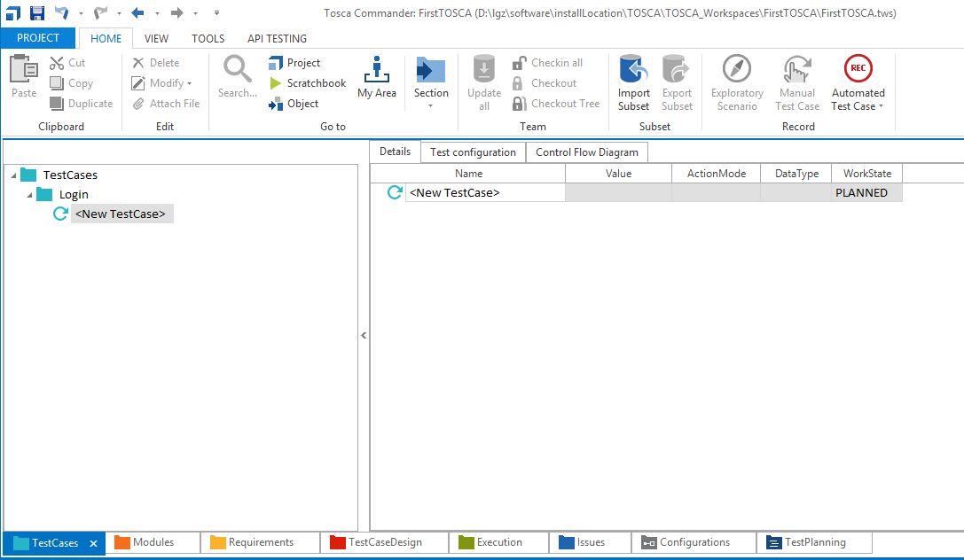Open Search with magnifier icon
Viewport: 964px width, 560px height.
[238, 69]
